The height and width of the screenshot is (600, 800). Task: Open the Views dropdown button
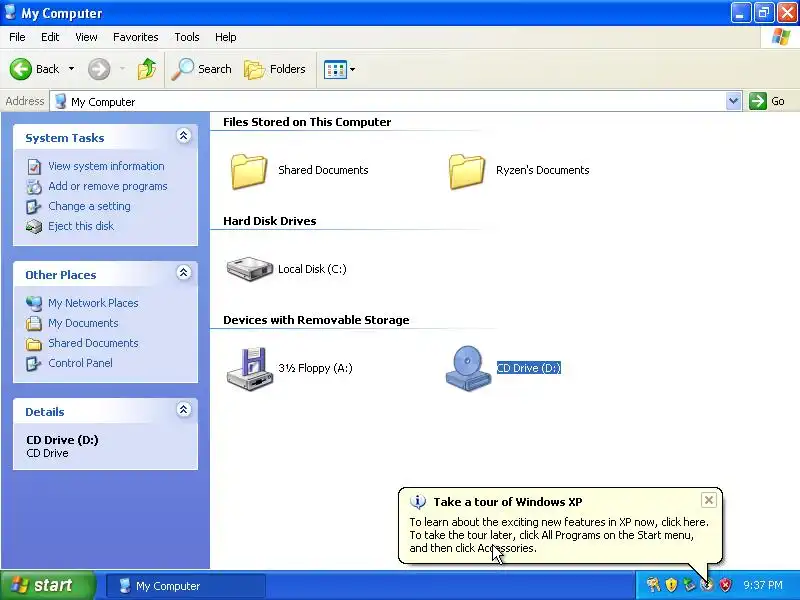[x=339, y=69]
